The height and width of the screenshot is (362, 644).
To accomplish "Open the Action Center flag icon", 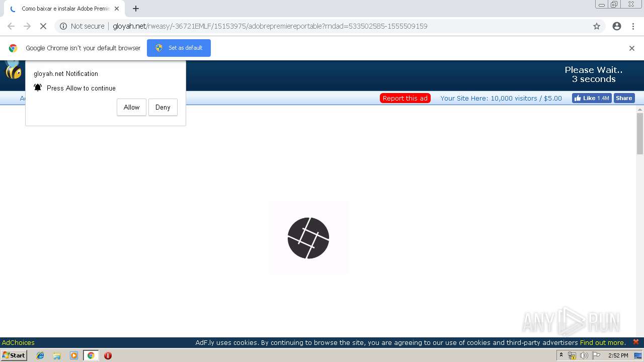I will click(x=596, y=355).
